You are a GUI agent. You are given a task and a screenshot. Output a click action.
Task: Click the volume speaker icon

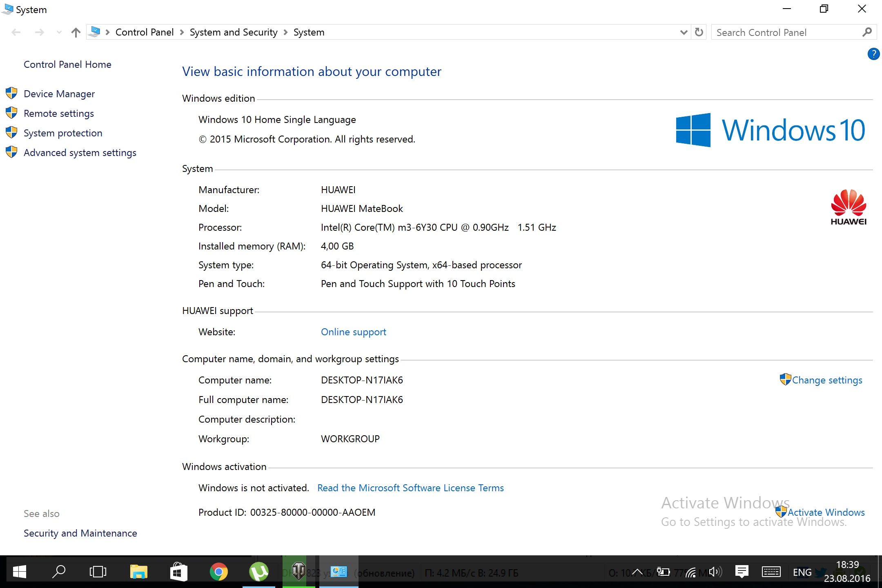point(715,572)
